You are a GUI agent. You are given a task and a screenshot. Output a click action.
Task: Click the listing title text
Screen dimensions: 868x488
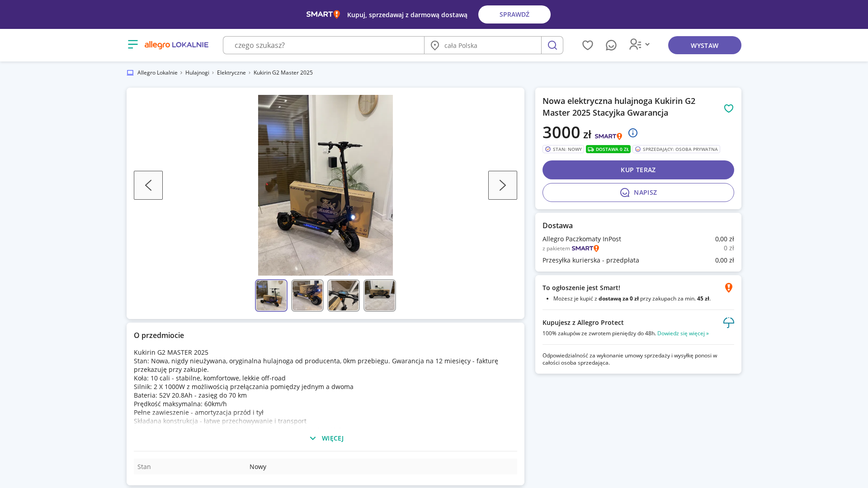click(619, 107)
